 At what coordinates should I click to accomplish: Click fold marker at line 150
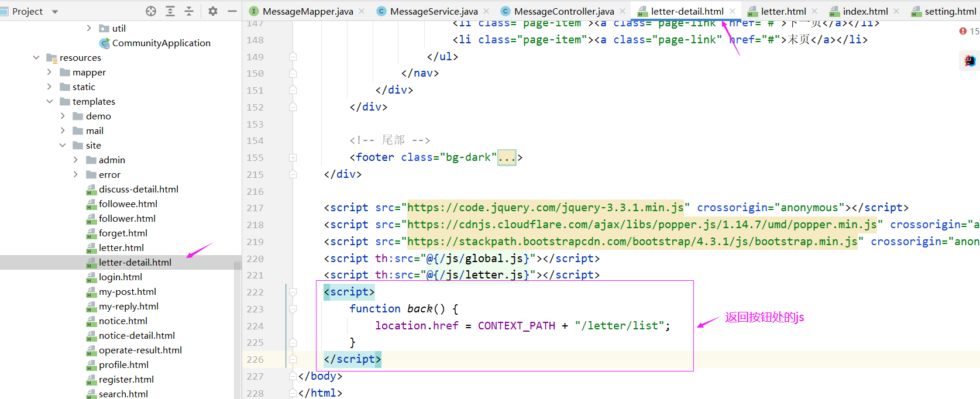pyautogui.click(x=293, y=74)
